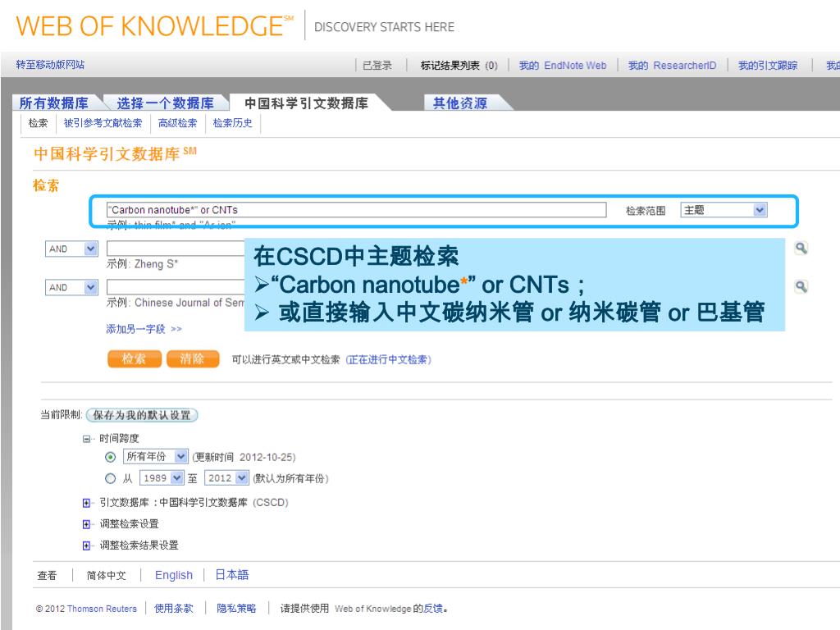Image resolution: width=840 pixels, height=630 pixels.
Task: Switch language to English
Action: click(174, 575)
